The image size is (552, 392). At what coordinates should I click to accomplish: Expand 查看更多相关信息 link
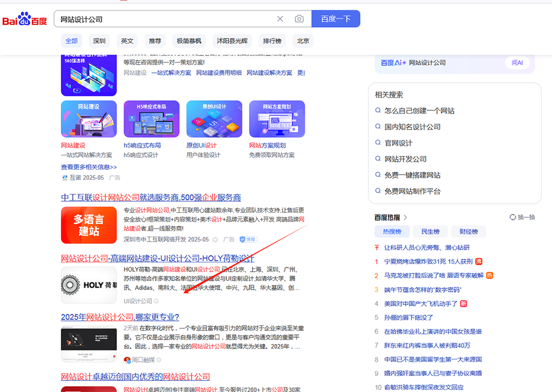(89, 167)
